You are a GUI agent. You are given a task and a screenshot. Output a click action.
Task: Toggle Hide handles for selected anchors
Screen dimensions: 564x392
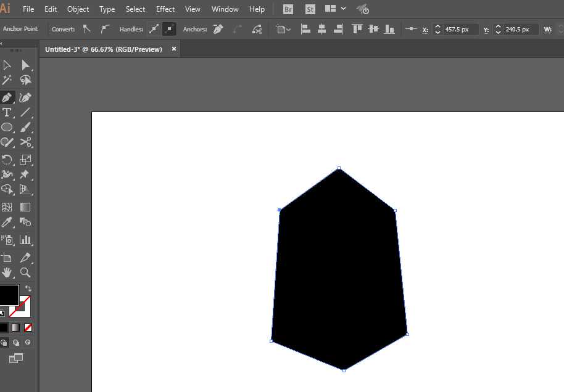[169, 29]
